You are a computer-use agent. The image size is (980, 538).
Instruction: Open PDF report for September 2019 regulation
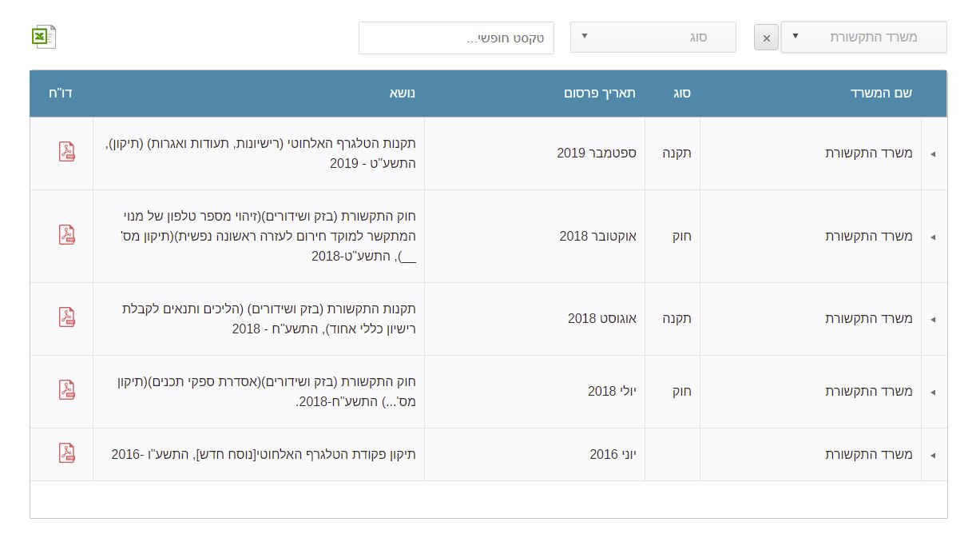(x=67, y=152)
